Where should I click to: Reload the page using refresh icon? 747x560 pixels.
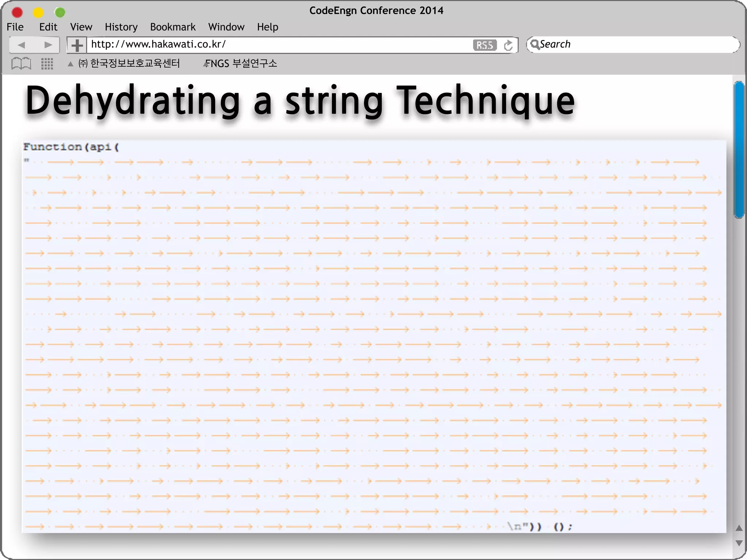pos(508,45)
